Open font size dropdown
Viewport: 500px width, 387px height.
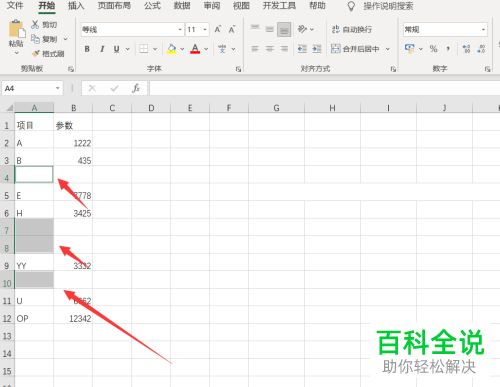tap(205, 30)
